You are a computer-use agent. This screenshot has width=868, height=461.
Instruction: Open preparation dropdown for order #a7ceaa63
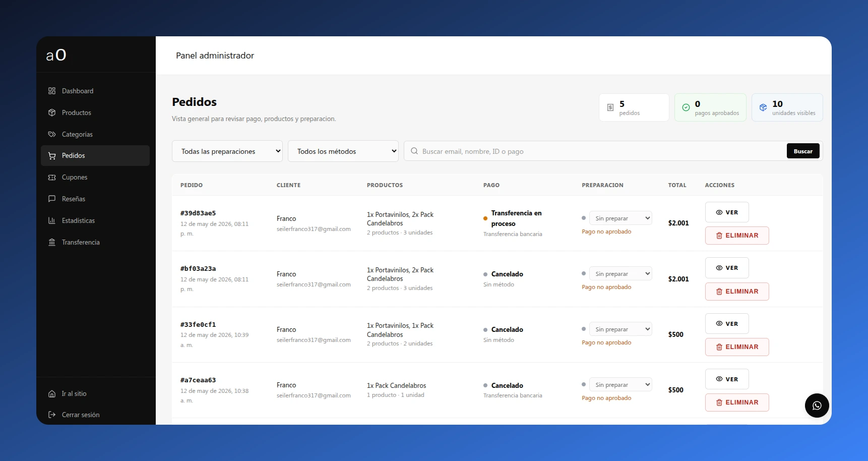621,385
